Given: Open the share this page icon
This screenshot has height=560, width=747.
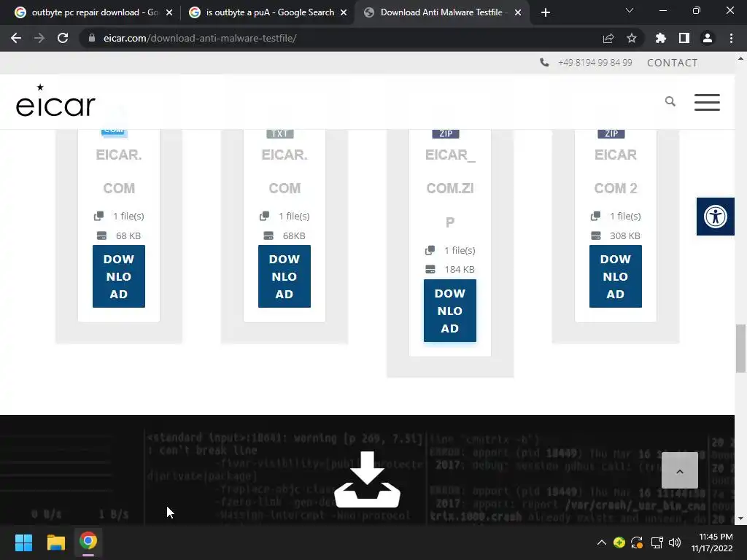Looking at the screenshot, I should click(608, 38).
